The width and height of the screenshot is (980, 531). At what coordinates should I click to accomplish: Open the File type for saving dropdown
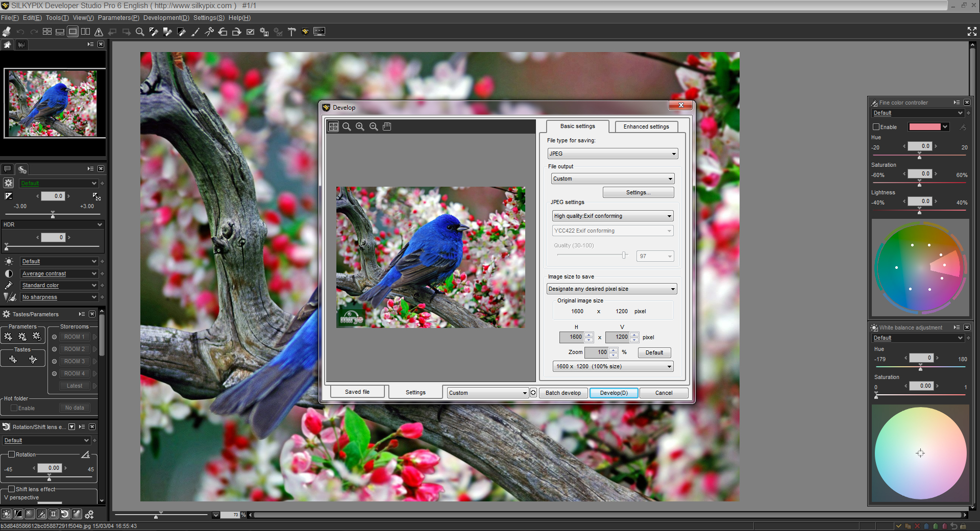[612, 154]
